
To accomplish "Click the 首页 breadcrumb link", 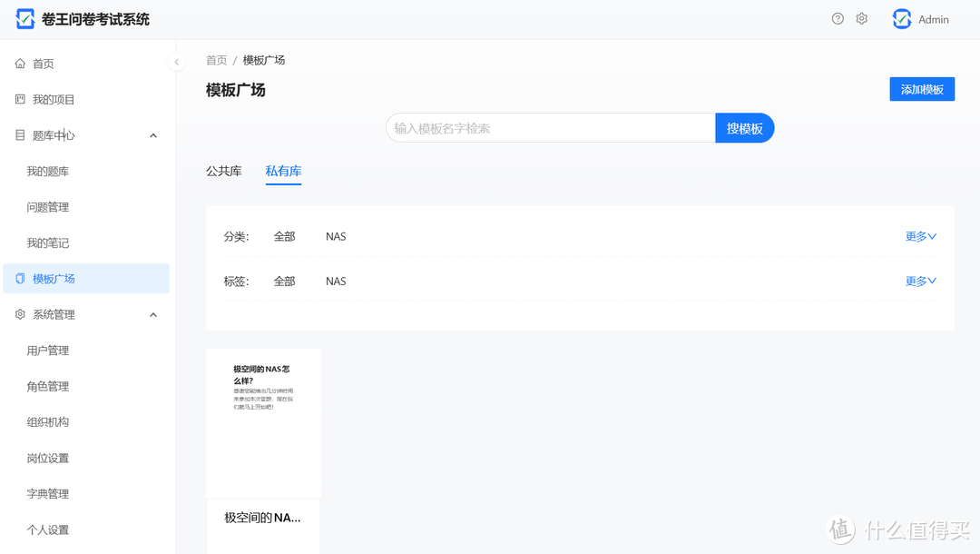I will pos(216,59).
